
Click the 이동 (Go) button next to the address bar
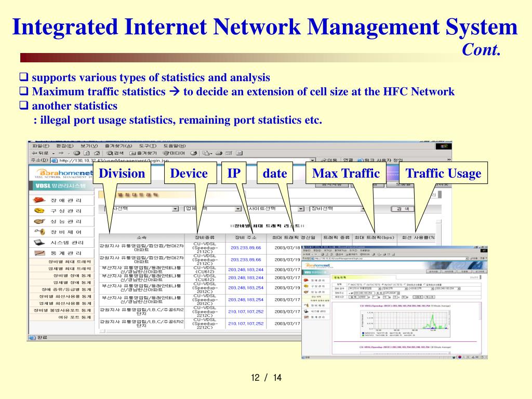point(329,160)
